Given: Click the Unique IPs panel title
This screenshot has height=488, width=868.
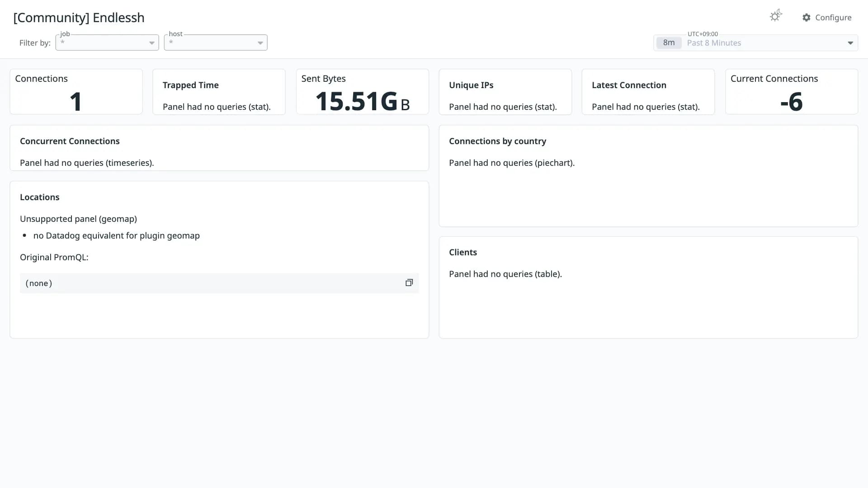Looking at the screenshot, I should click(471, 85).
